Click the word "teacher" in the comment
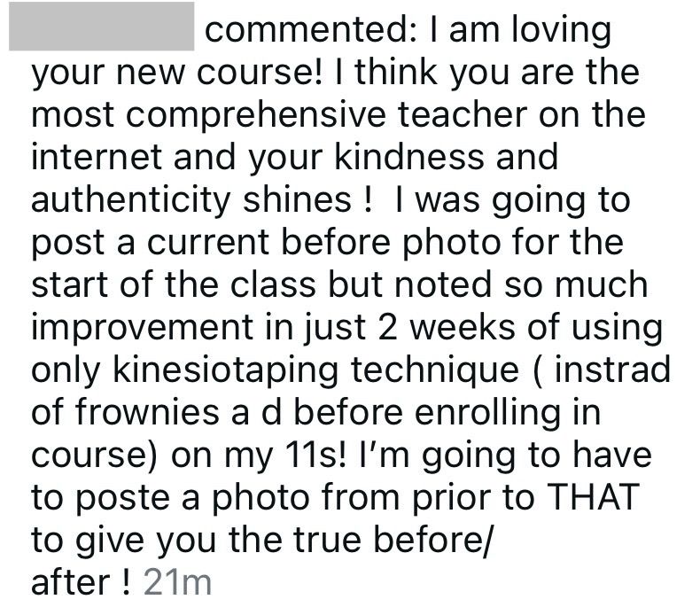Screen dimensions: 700x615 click(x=463, y=115)
